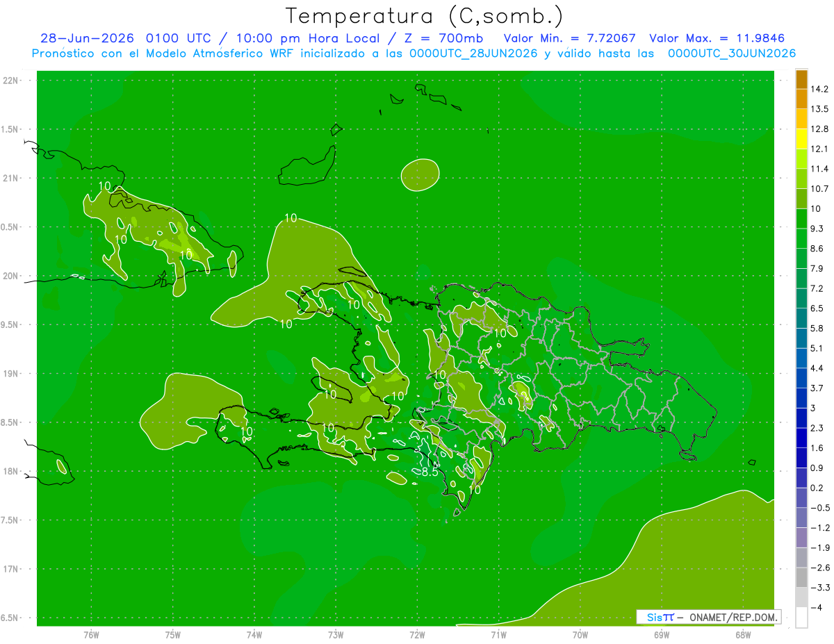Click the "75W" longitude axis label
834x644 pixels.
coord(172,634)
